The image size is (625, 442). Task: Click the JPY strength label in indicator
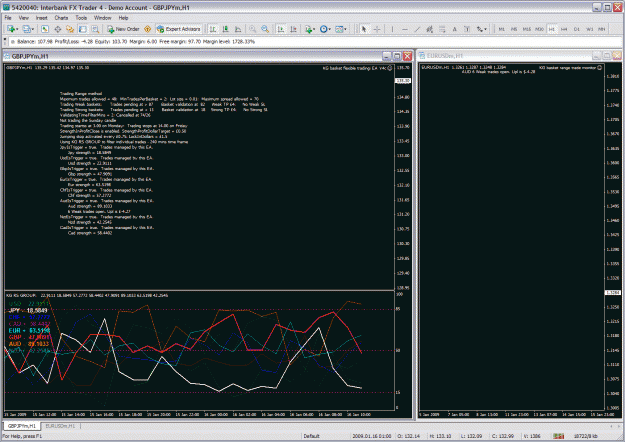[28, 310]
